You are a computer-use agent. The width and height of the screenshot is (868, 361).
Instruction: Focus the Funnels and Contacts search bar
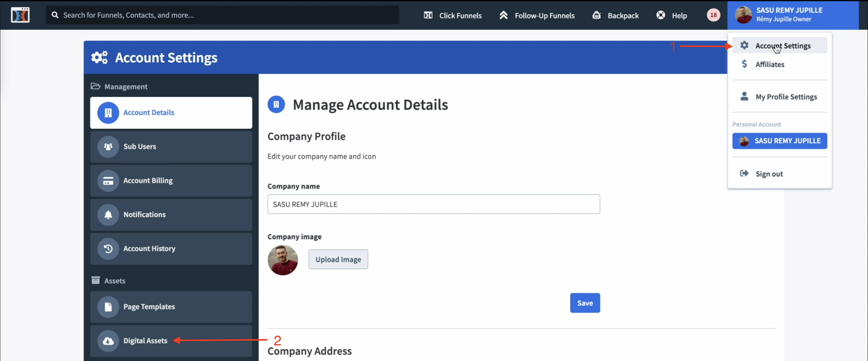pyautogui.click(x=222, y=15)
